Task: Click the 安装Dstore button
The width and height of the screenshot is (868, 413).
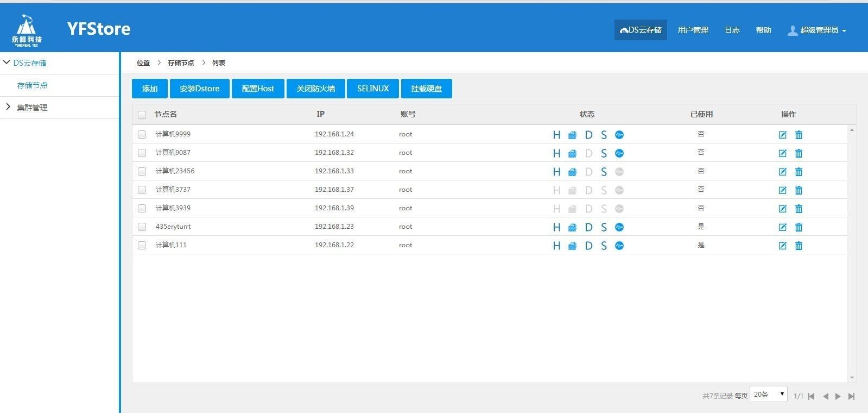Action: click(200, 89)
